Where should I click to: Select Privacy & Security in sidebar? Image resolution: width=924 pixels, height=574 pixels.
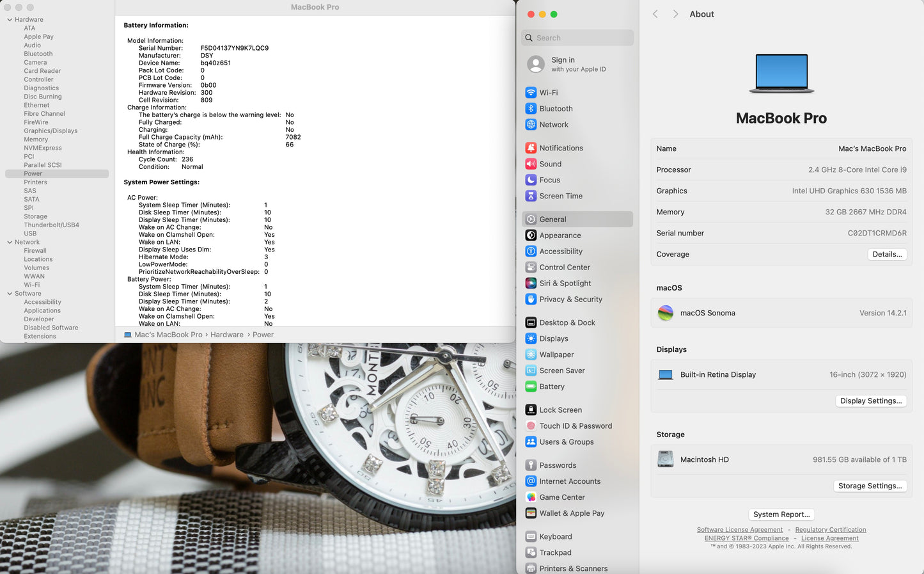click(x=570, y=299)
